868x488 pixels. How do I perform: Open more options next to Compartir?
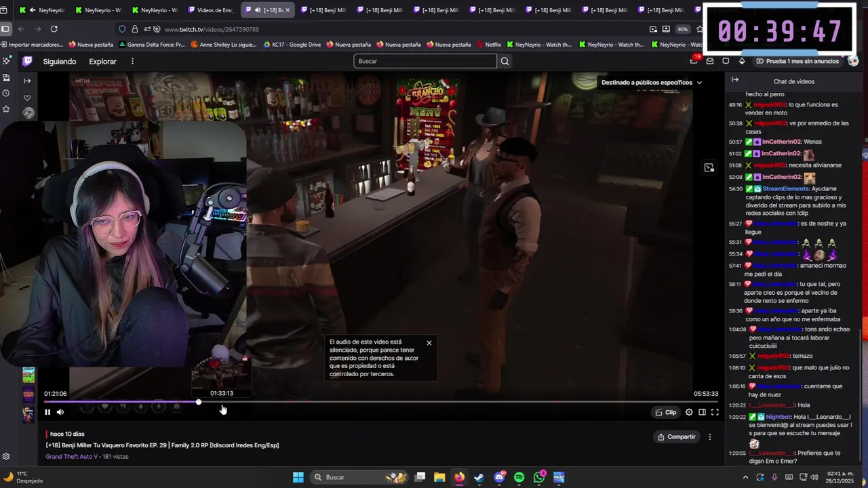710,437
